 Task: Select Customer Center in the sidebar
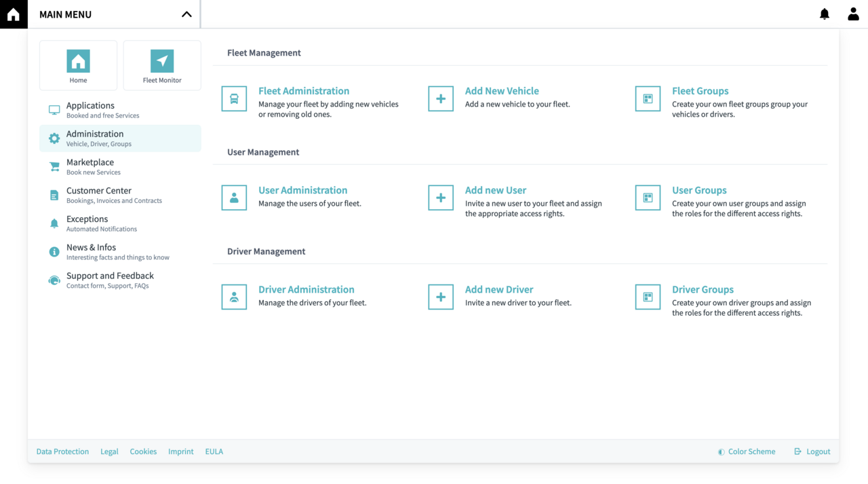coord(99,195)
